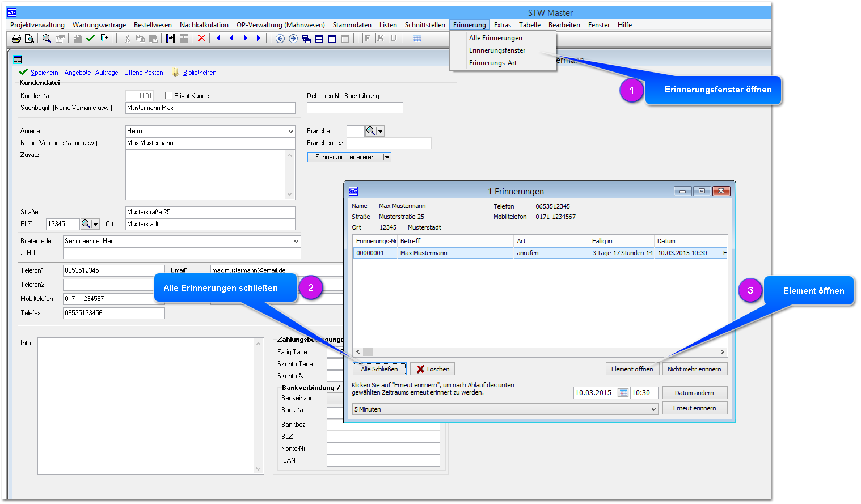Expand the Briefanrede dropdown

click(296, 241)
